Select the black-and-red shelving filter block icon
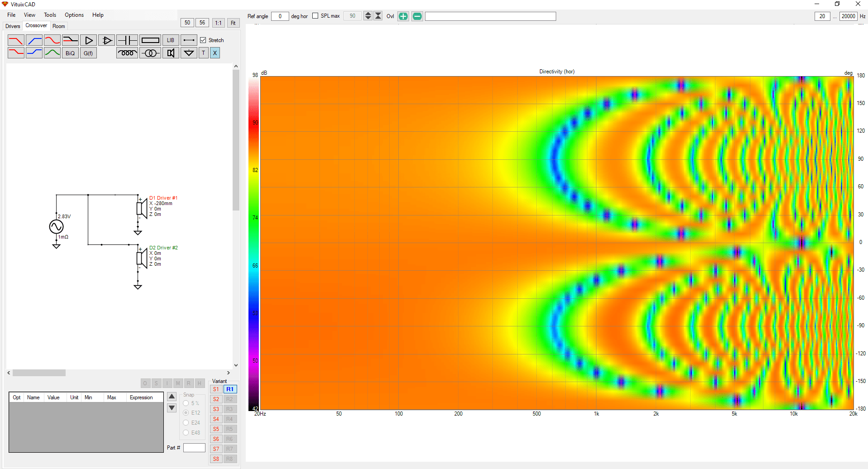 pos(70,40)
